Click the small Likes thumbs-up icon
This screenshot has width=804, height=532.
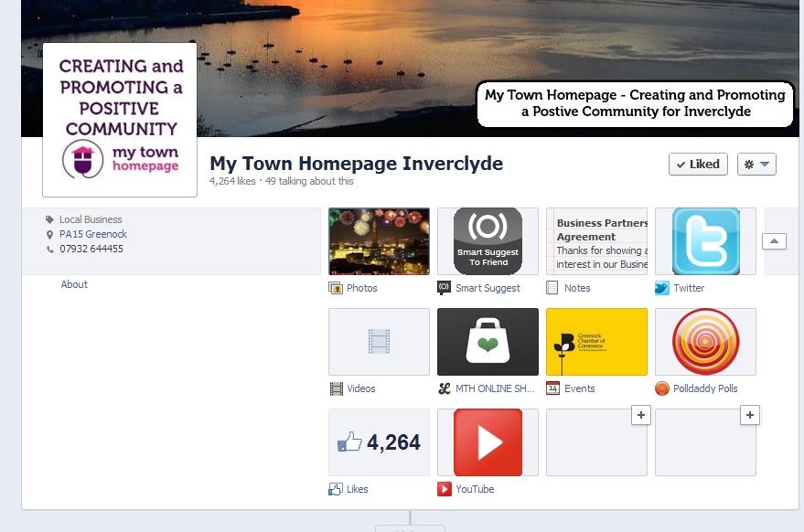click(336, 489)
